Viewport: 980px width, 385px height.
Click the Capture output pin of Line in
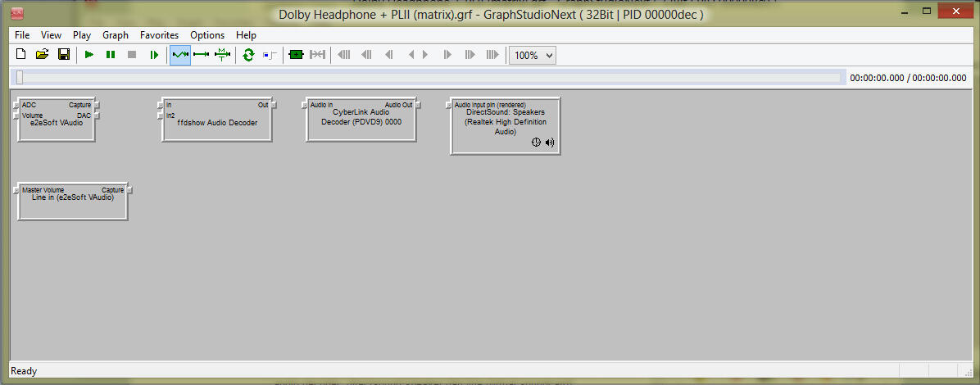point(129,190)
